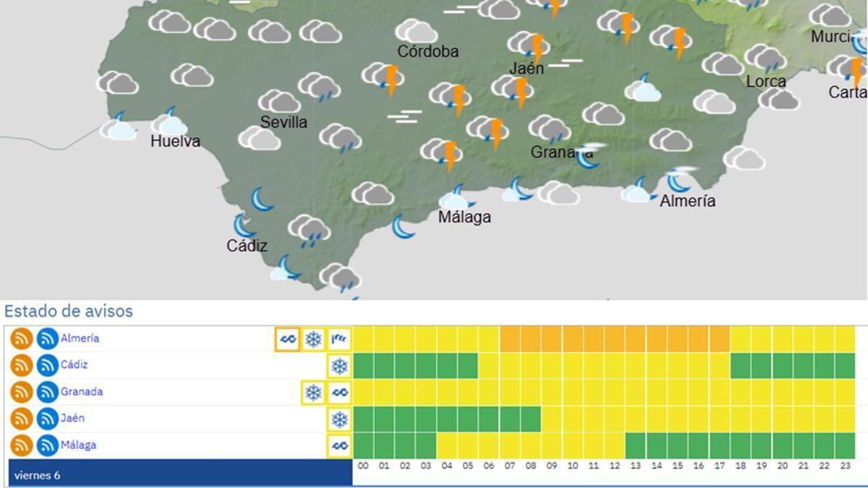Viewport: 868px width, 488px height.
Task: Toggle the blue RSS feed for Cádiz
Action: coord(46,364)
